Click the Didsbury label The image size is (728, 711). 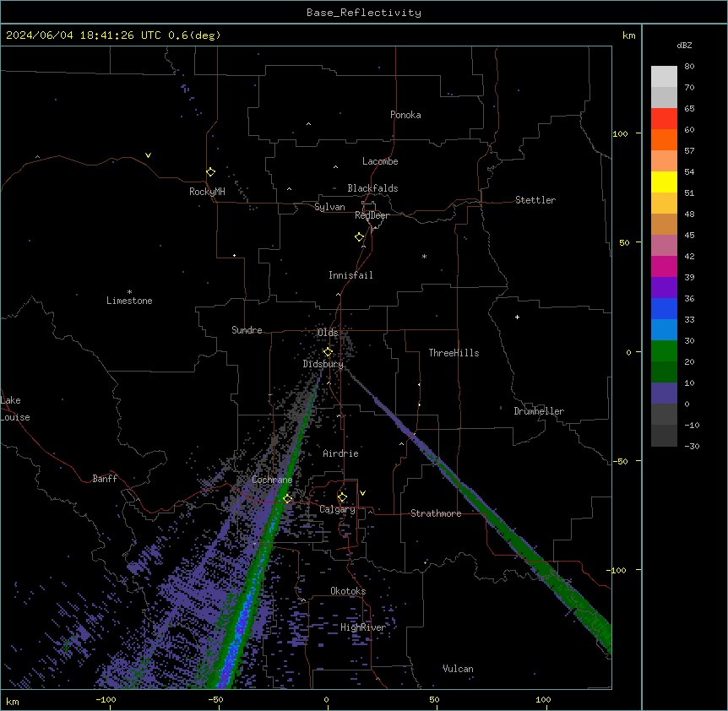323,364
